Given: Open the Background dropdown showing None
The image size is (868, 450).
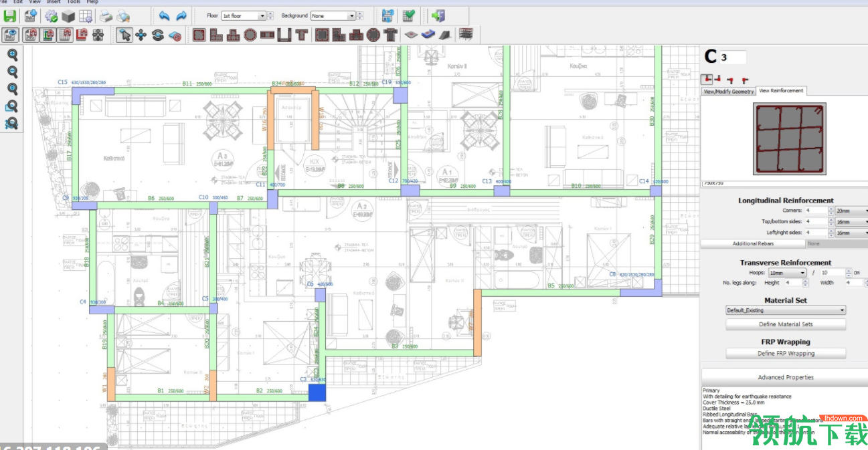Looking at the screenshot, I should pyautogui.click(x=333, y=15).
